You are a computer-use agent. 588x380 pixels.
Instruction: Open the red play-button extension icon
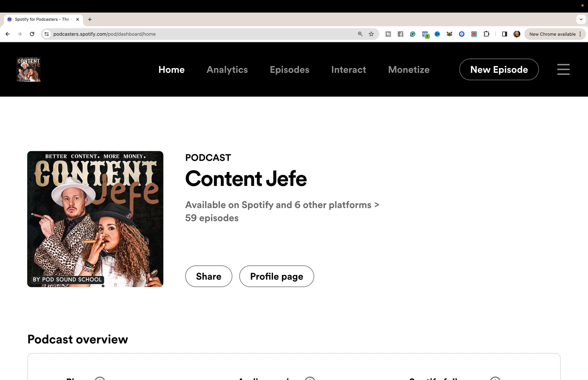(474, 34)
